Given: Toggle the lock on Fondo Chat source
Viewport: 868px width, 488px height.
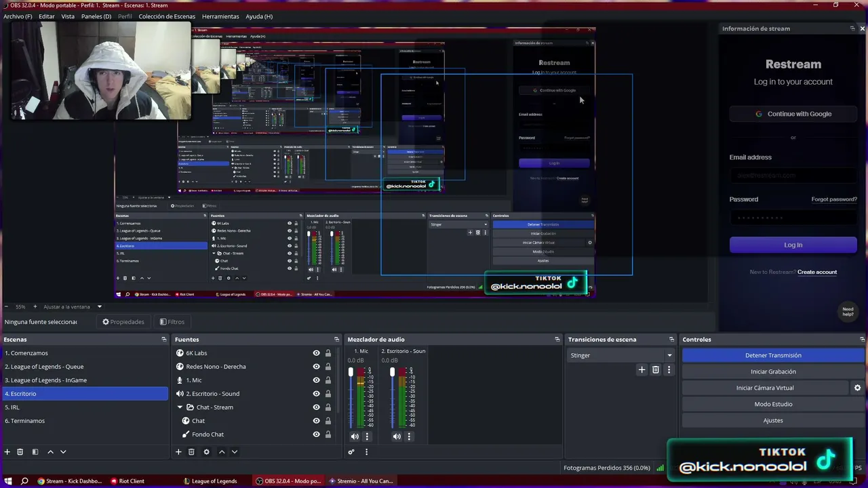Looking at the screenshot, I should pos(328,434).
